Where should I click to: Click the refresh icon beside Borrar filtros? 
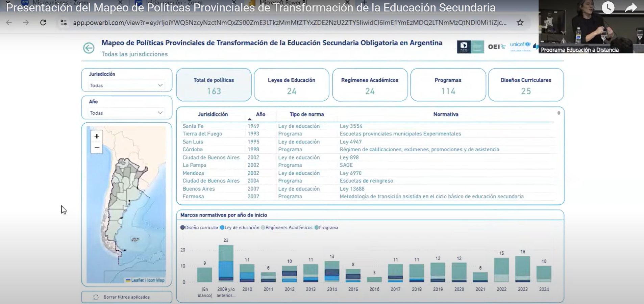point(96,297)
